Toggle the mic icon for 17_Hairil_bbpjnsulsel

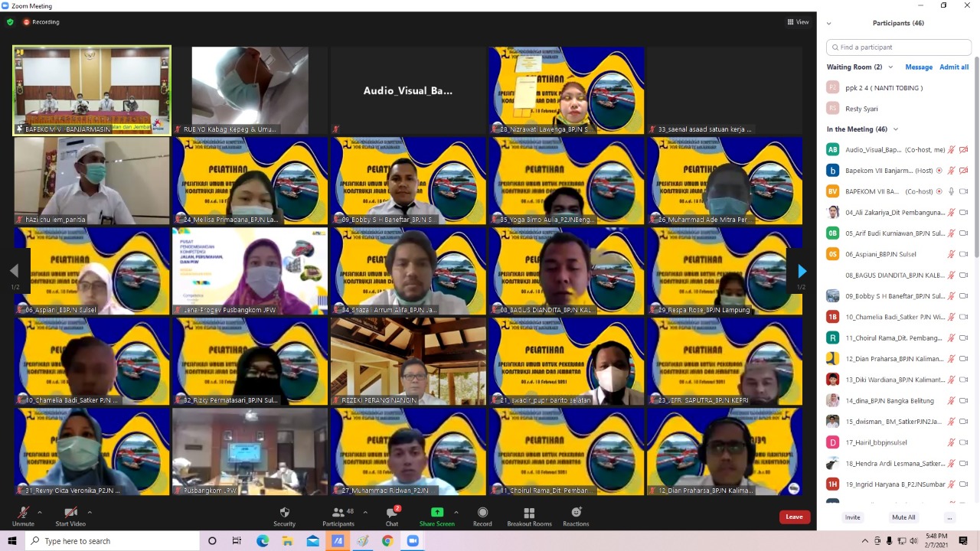click(x=952, y=442)
